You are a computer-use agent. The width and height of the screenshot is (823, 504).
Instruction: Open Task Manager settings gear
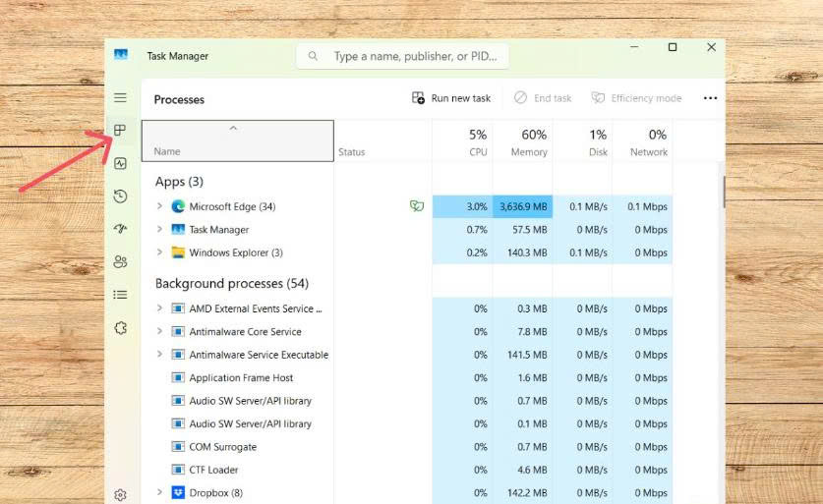tap(120, 494)
